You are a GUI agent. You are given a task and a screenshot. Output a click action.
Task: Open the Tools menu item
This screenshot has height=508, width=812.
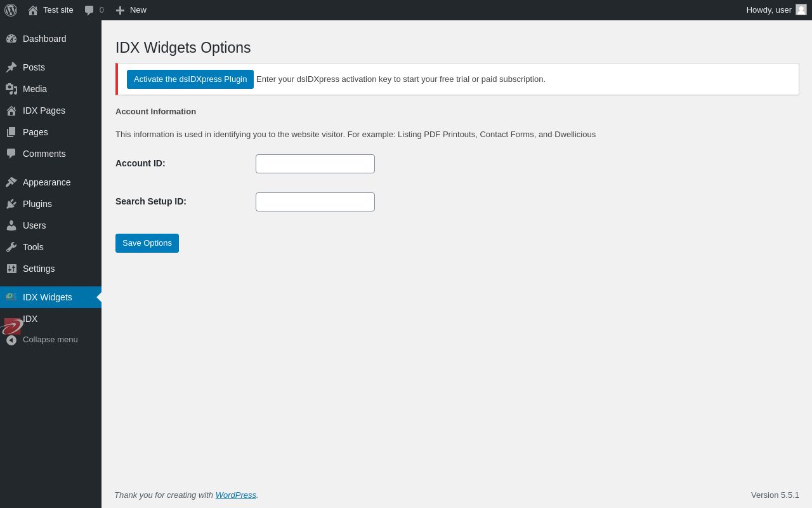(x=51, y=247)
